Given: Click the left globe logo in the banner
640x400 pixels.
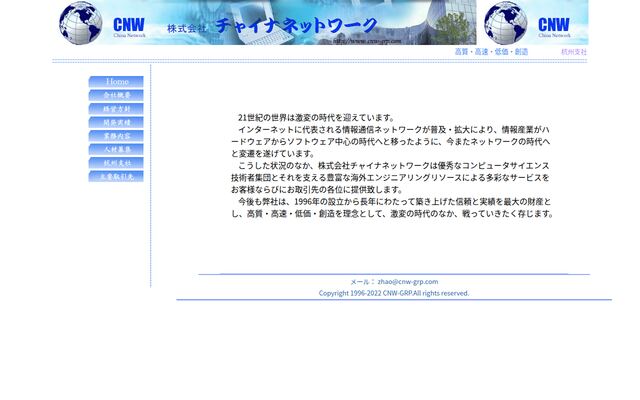Looking at the screenshot, I should pos(80,23).
